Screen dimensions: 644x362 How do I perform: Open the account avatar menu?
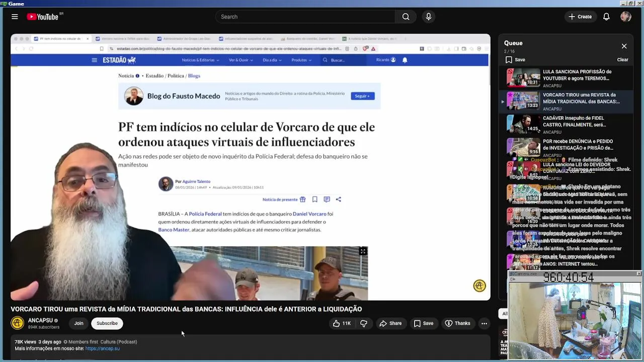[626, 17]
